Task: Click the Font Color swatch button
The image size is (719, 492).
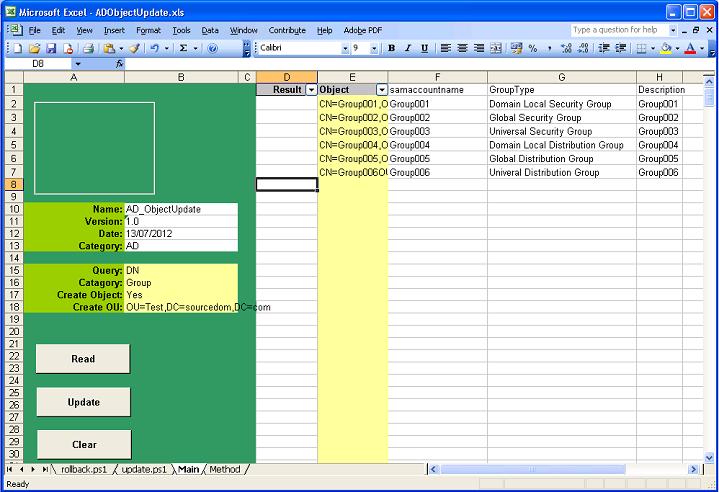Action: (x=688, y=48)
